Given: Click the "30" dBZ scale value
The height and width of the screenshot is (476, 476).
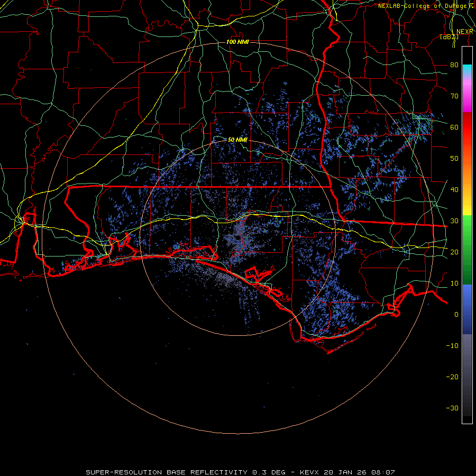Looking at the screenshot, I should coord(454,221).
